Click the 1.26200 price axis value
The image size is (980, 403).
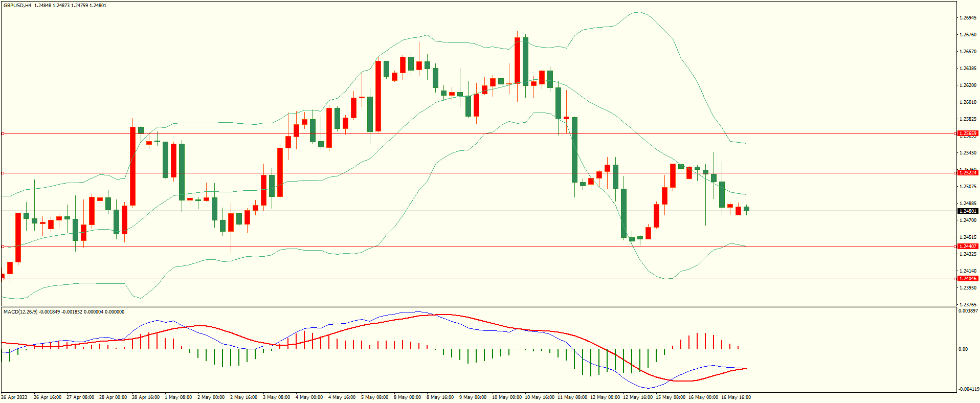tap(967, 85)
